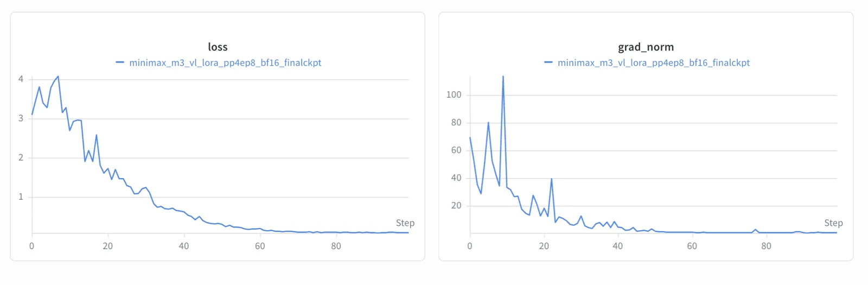Click the grad_norm spike near step 22

tap(551, 179)
